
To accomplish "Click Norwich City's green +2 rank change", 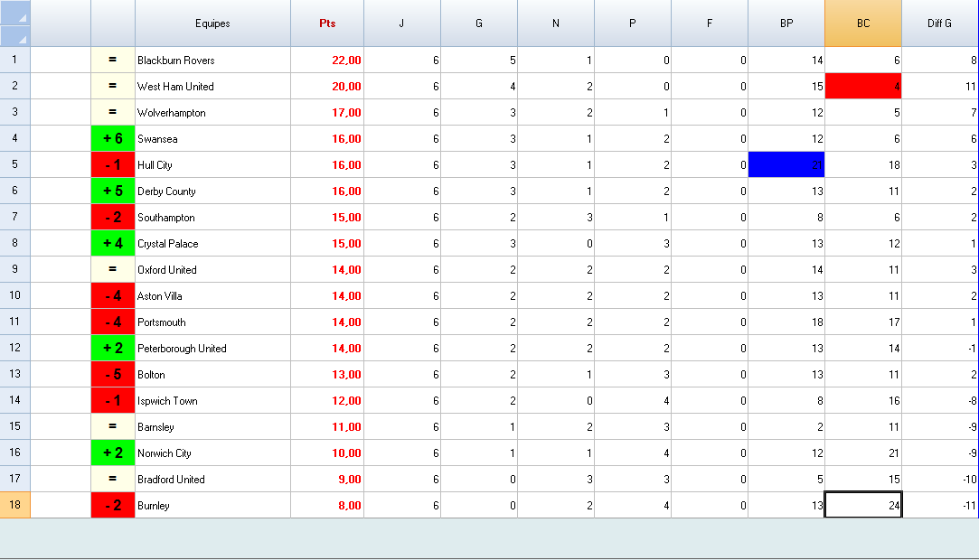I will pyautogui.click(x=113, y=453).
